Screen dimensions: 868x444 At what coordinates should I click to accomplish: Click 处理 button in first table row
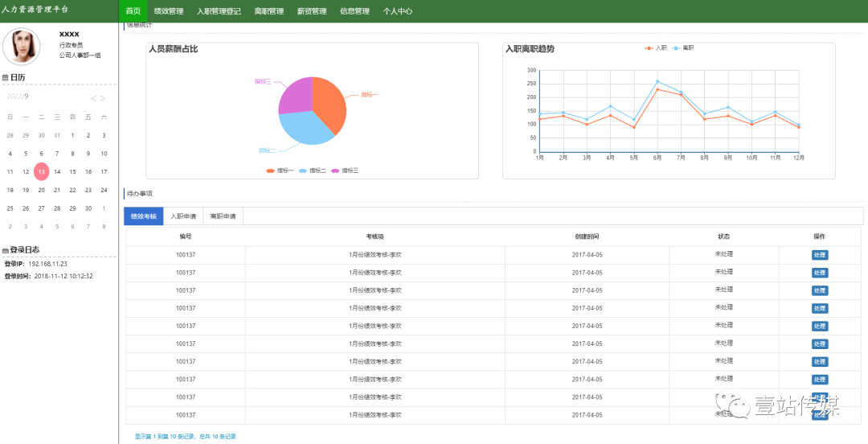tap(819, 255)
